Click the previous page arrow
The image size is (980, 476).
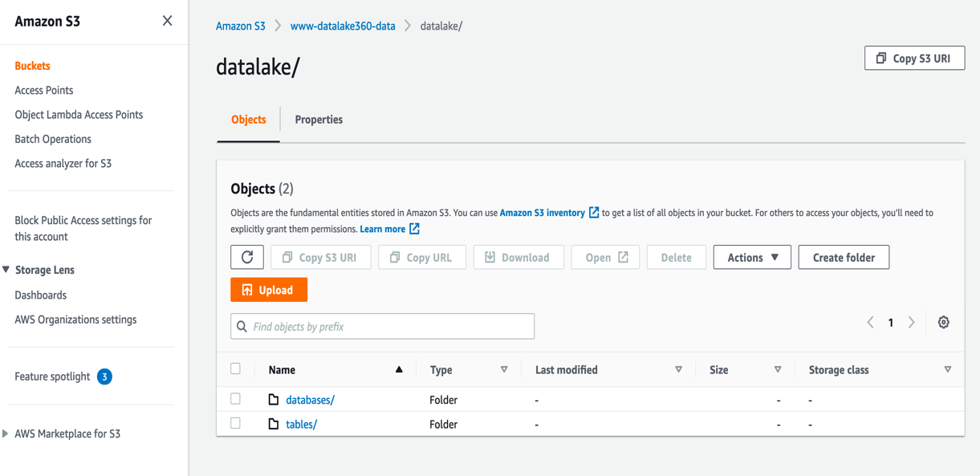pos(870,323)
